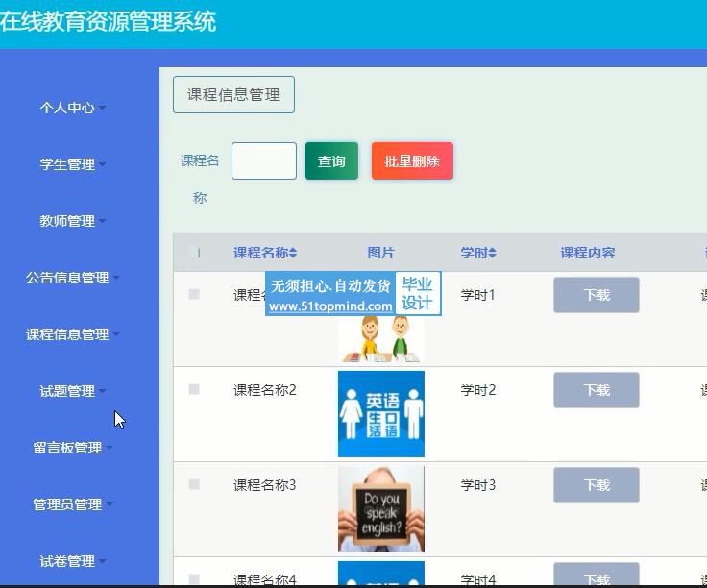The width and height of the screenshot is (707, 588).
Task: Click the 学时3 cell
Action: (478, 485)
